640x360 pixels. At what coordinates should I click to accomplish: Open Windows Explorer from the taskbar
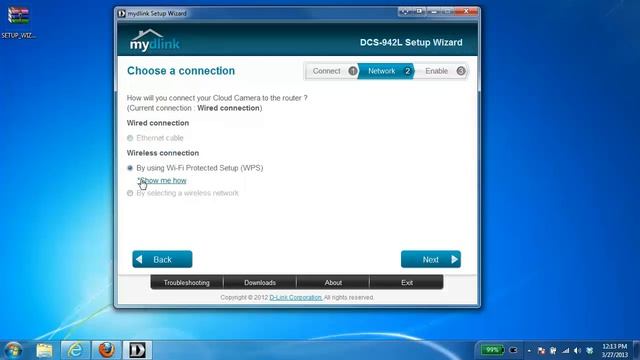pos(44,350)
